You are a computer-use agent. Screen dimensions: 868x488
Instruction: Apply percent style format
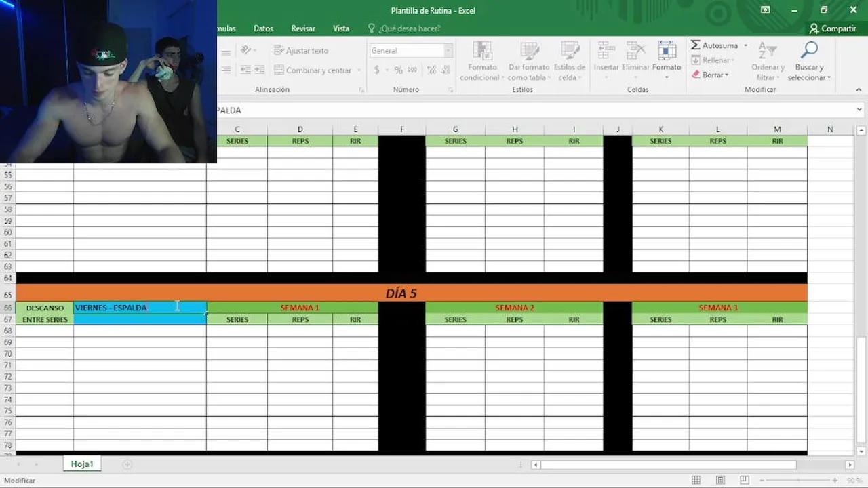[398, 70]
